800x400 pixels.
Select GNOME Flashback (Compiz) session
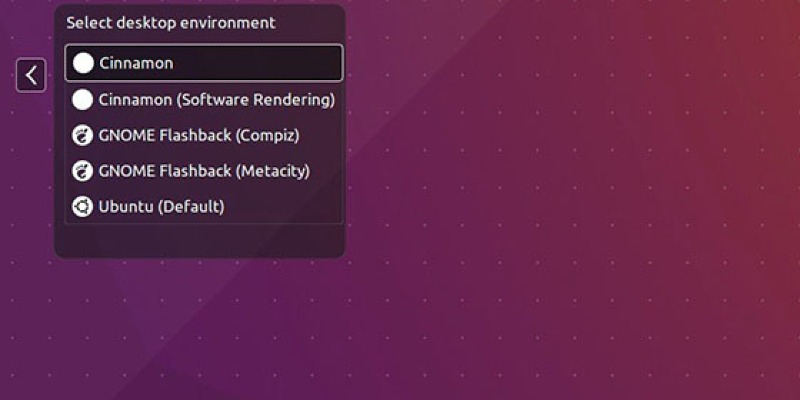click(198, 135)
